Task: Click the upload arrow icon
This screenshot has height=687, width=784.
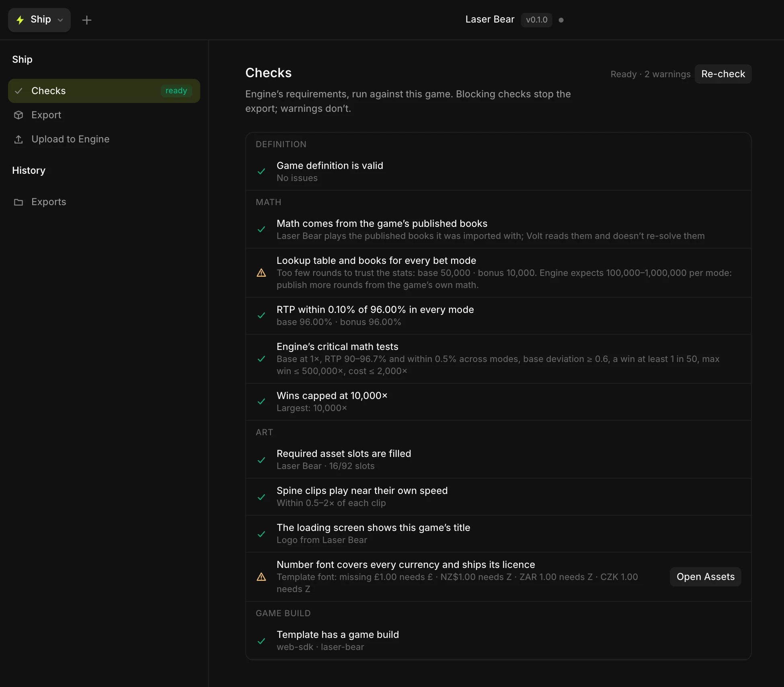Action: 18,139
